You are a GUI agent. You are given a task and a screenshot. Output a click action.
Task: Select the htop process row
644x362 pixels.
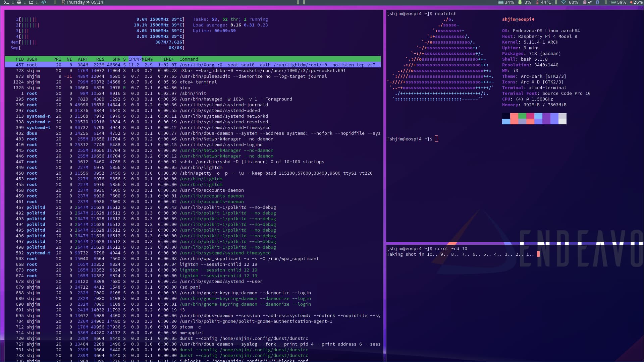click(x=193, y=88)
